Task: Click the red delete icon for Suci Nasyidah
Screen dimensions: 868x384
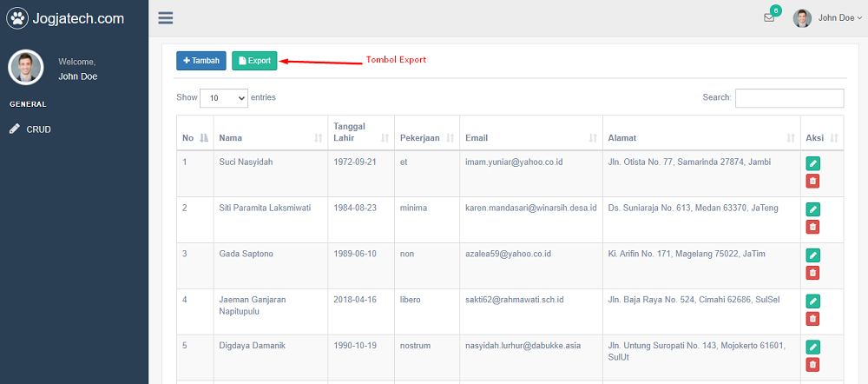Action: click(812, 181)
